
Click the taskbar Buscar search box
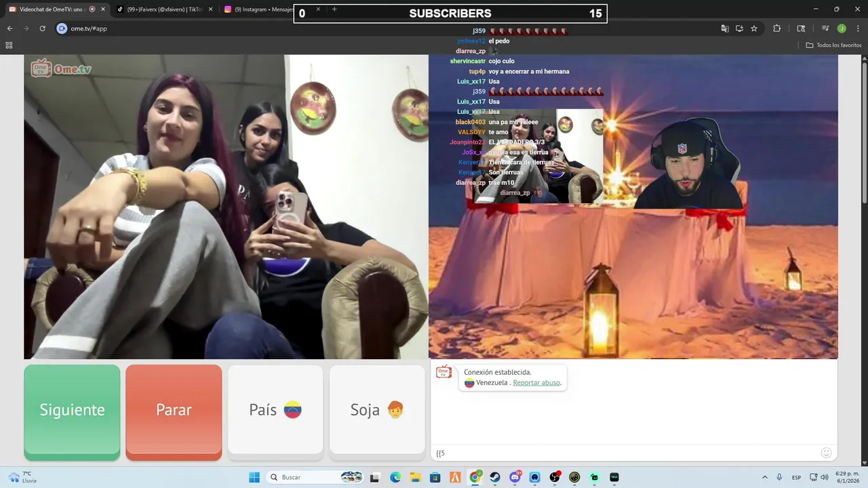315,477
